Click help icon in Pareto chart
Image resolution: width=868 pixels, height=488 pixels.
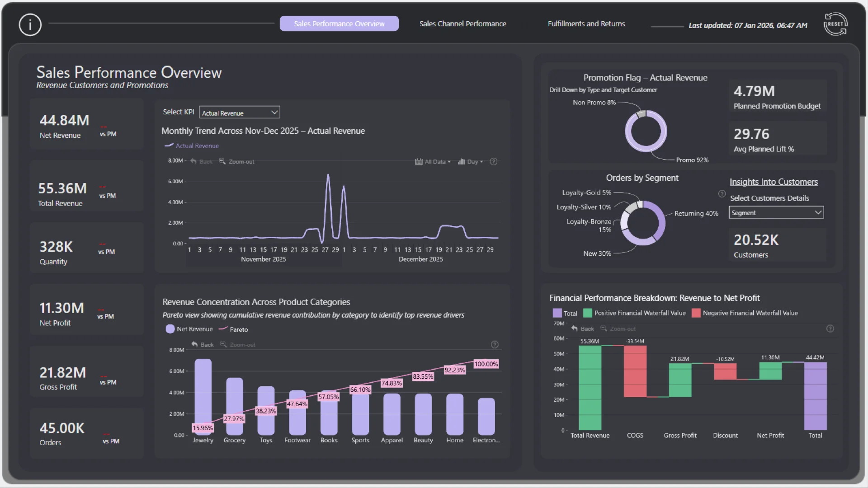click(495, 344)
